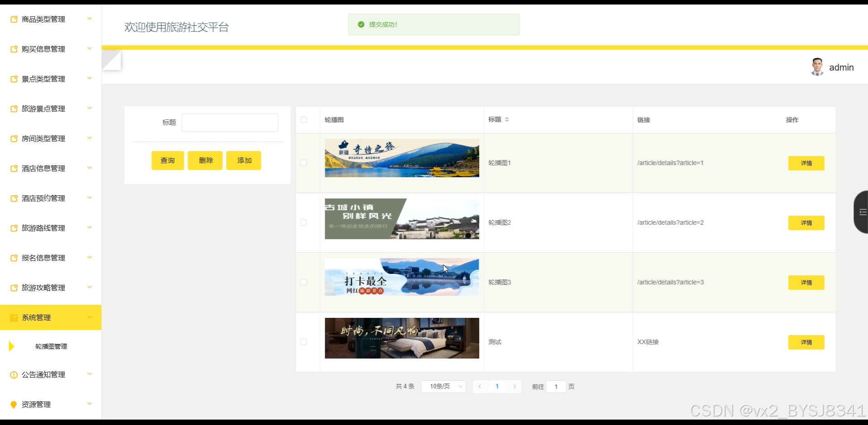Image resolution: width=868 pixels, height=425 pixels.
Task: Open the dark side panel handle
Action: pos(861,212)
